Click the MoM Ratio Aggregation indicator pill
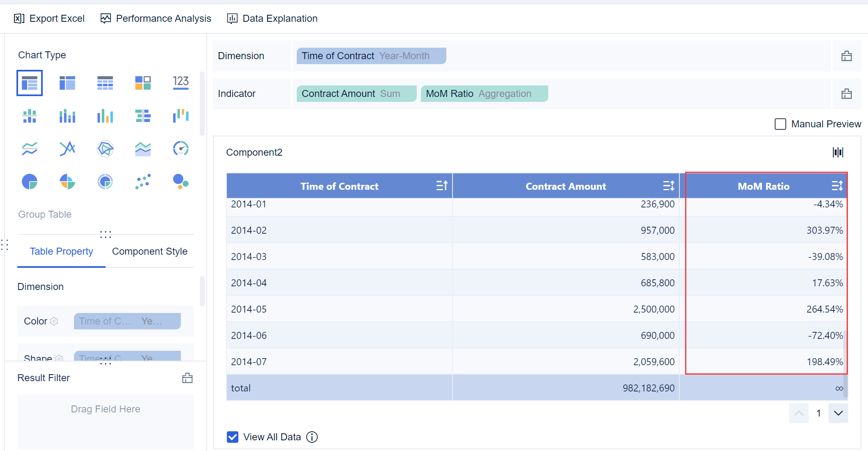Screen dimensions: 868x451 [x=484, y=93]
